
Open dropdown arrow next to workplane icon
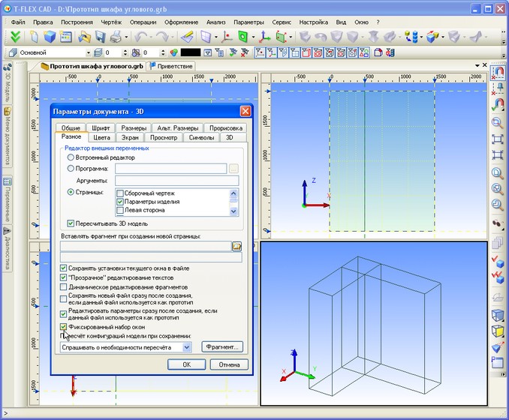(216, 37)
